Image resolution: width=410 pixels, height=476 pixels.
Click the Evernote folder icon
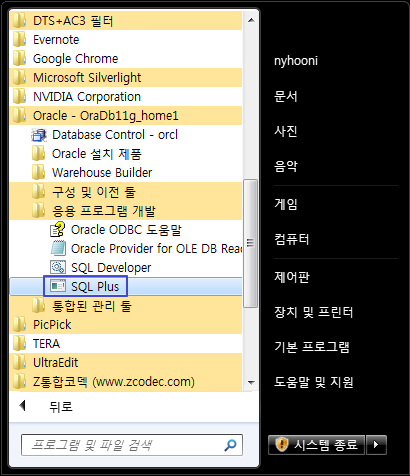click(19, 40)
